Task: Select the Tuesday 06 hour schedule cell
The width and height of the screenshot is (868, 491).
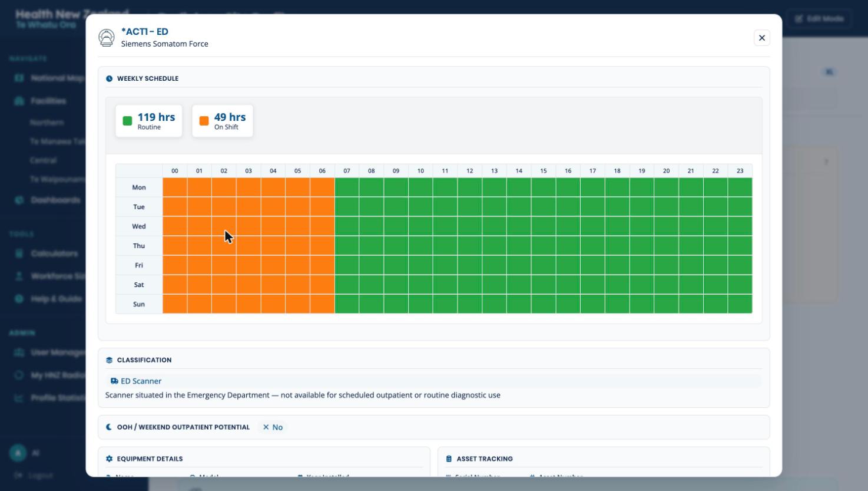Action: coord(322,207)
